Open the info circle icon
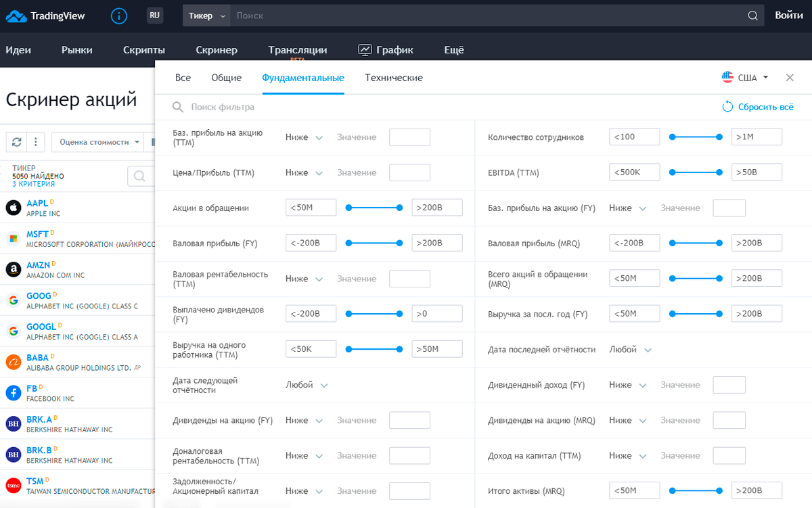The height and width of the screenshot is (508, 812). pos(118,16)
